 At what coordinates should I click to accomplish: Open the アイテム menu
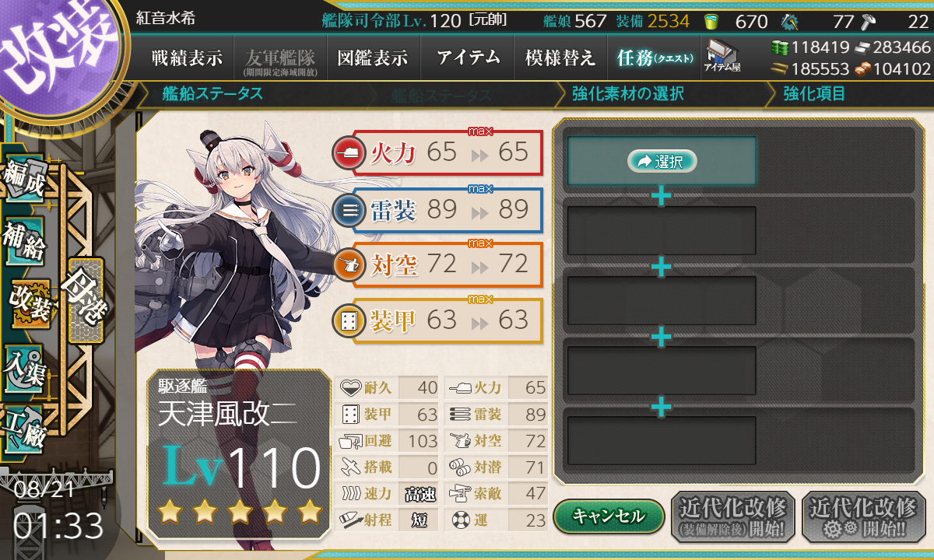(x=468, y=58)
